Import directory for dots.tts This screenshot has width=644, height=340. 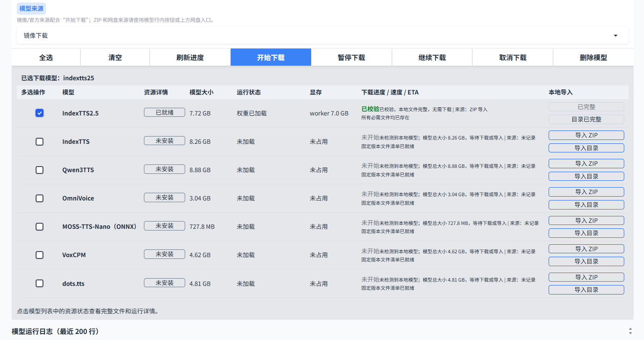586,290
